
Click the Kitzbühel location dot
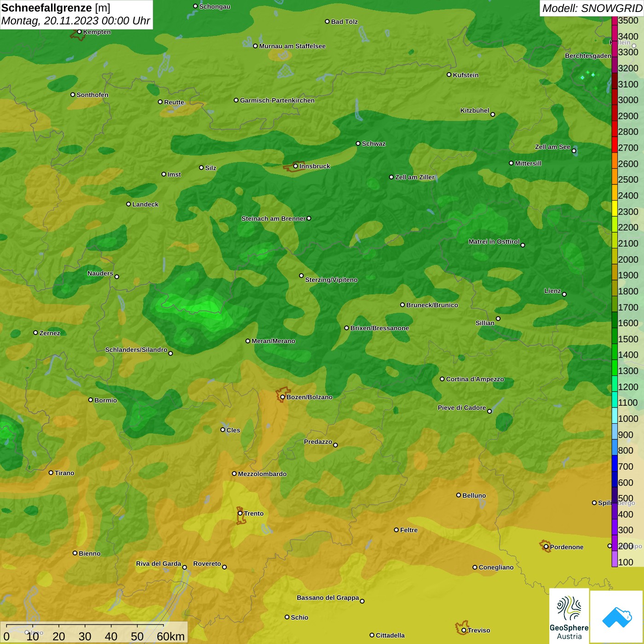tap(493, 115)
